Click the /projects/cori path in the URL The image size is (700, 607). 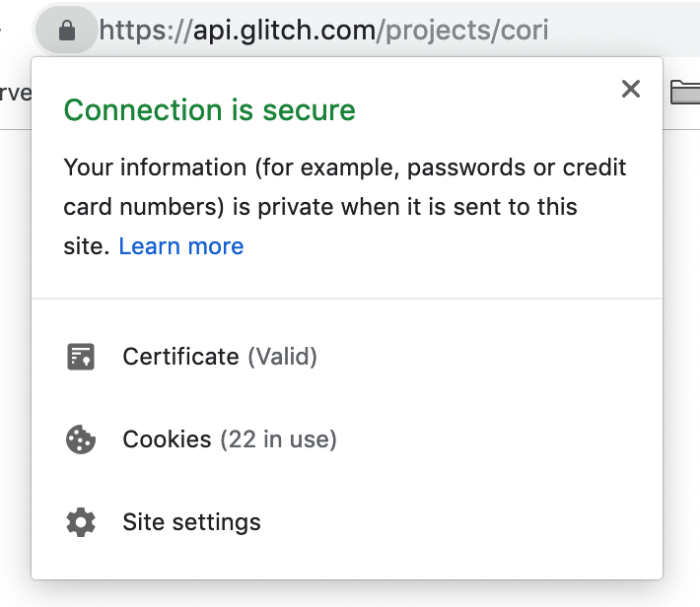[463, 31]
